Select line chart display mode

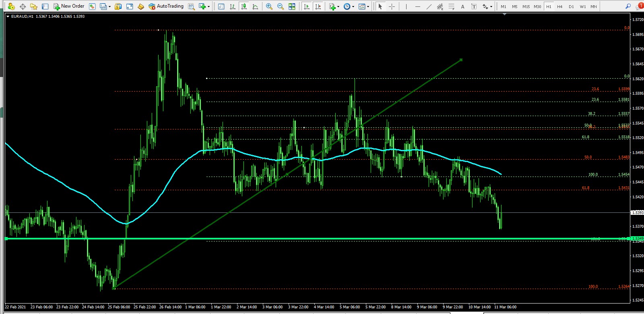click(255, 6)
